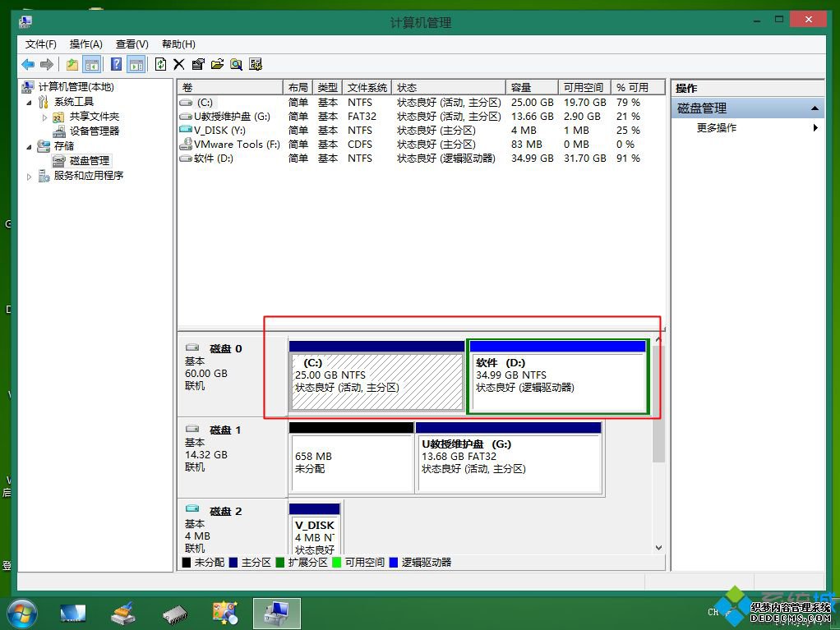Open the memory chip taskbar app
Screen dimensions: 840x630
click(174, 614)
